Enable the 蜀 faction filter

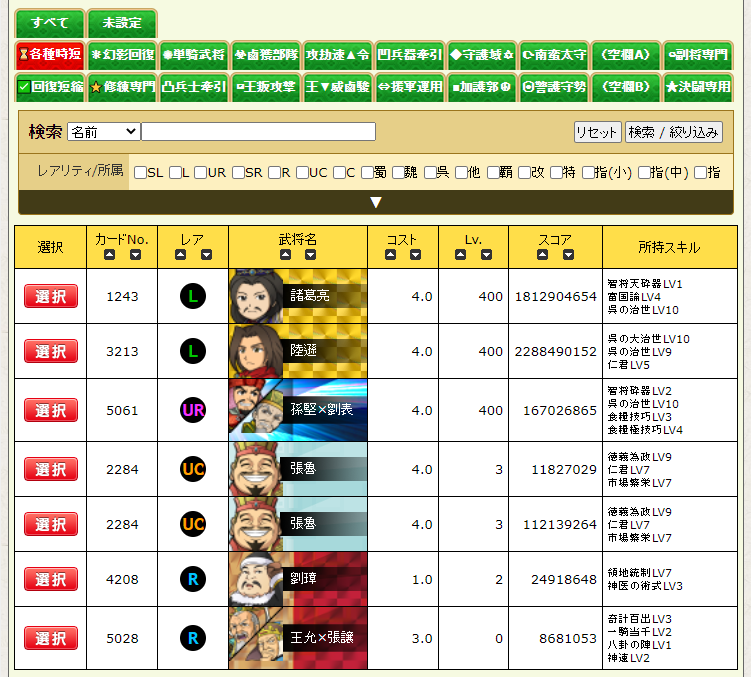(x=367, y=172)
